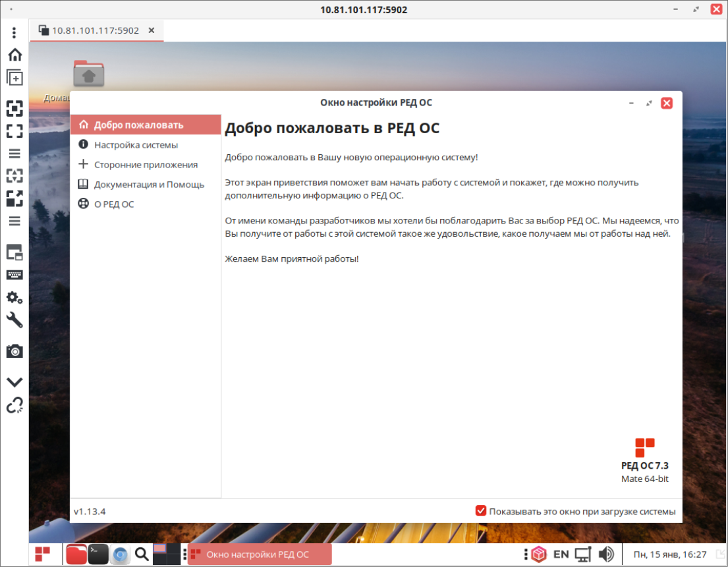Viewport: 728px width, 567px height.
Task: Launch the Chromium browser from the taskbar
Action: pyautogui.click(x=121, y=554)
